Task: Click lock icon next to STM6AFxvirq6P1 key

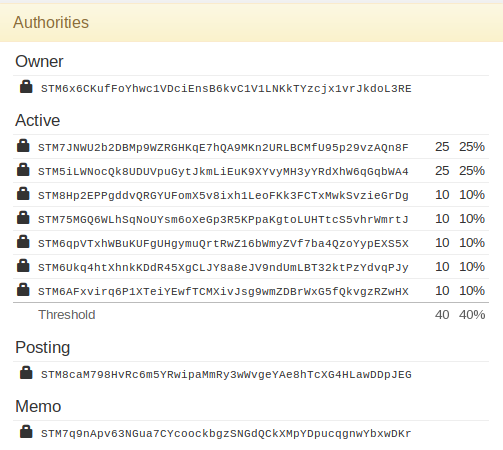Action: coord(23,290)
